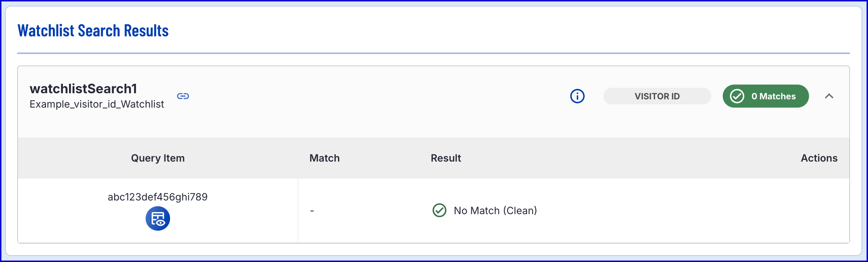Click the Example_visitor_id_Watchlist subtitle
The image size is (868, 262).
97,104
